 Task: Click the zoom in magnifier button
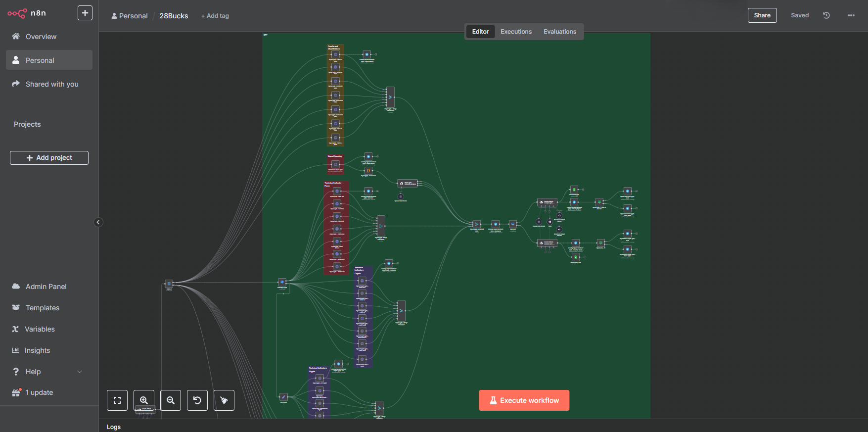point(144,400)
